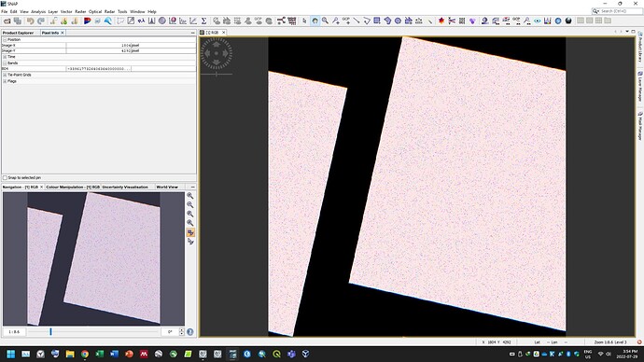Close the Pixel Info tab
Image resolution: width=644 pixels, height=362 pixels.
point(63,33)
